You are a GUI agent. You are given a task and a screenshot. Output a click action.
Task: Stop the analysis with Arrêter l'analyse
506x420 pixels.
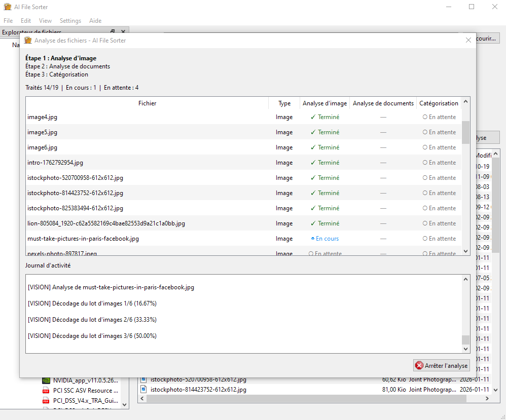442,366
